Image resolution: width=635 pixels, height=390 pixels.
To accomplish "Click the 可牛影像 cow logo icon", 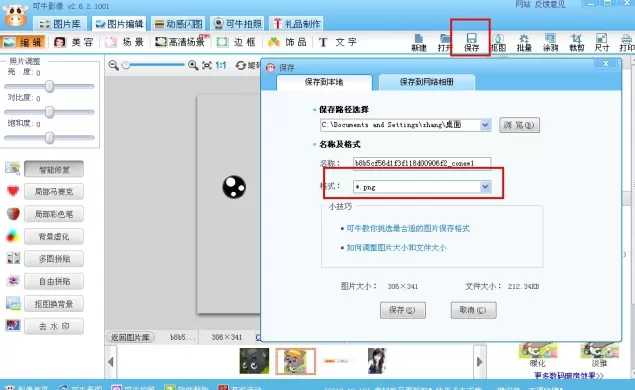I will (15, 15).
